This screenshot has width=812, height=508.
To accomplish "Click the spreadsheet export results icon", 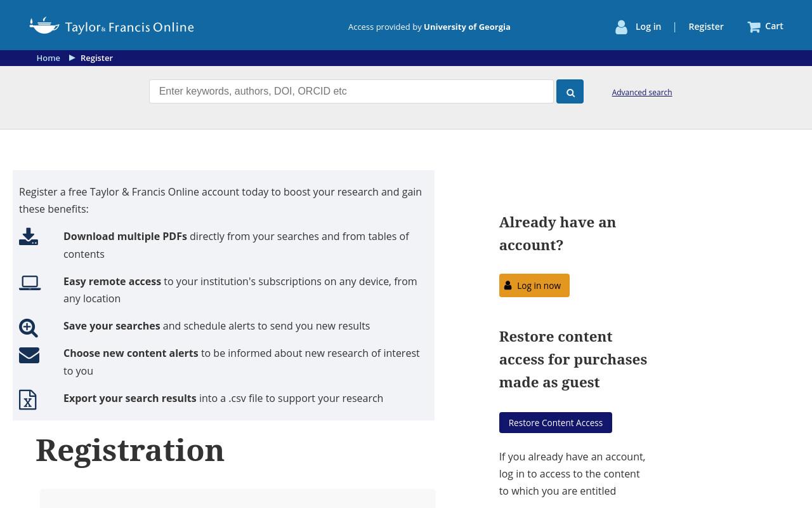I will pyautogui.click(x=28, y=399).
